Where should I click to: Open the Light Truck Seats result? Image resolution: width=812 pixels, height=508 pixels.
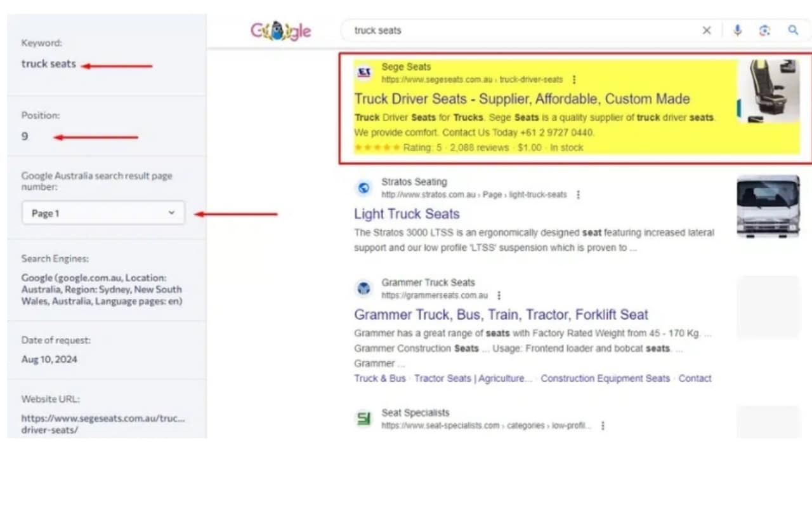pyautogui.click(x=407, y=214)
